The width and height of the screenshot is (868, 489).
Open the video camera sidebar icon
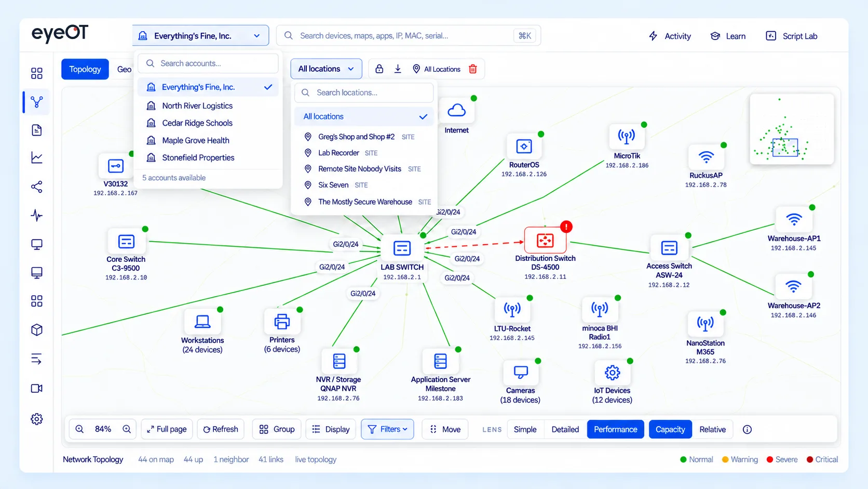(x=36, y=388)
